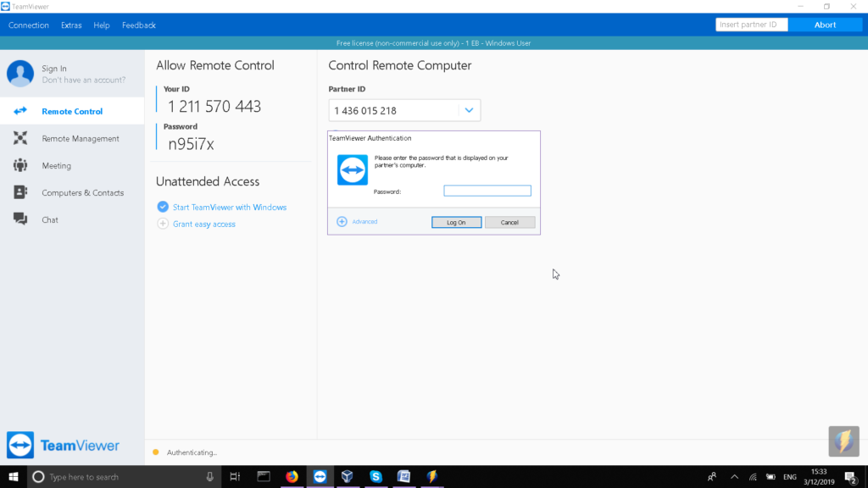868x488 pixels.
Task: Click the user avatar icon
Action: tap(20, 74)
